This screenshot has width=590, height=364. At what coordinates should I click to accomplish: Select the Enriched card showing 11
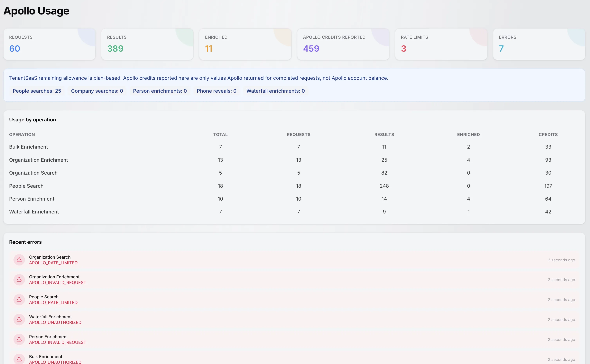click(x=245, y=44)
